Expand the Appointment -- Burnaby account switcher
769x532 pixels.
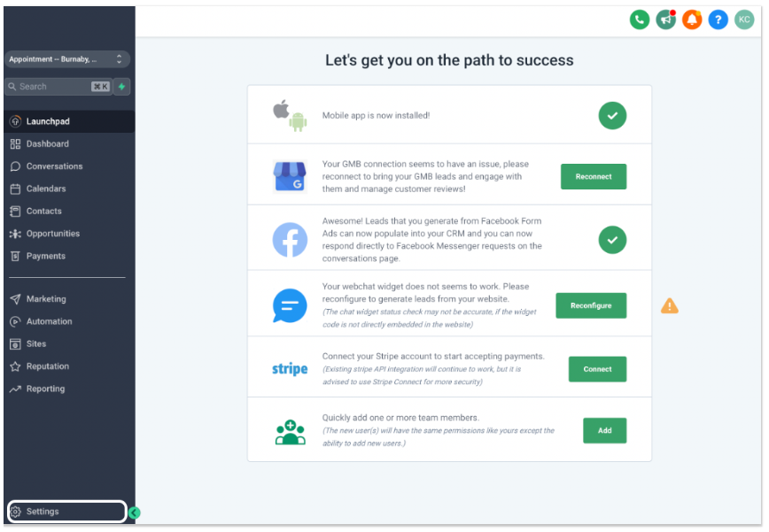[x=67, y=59]
